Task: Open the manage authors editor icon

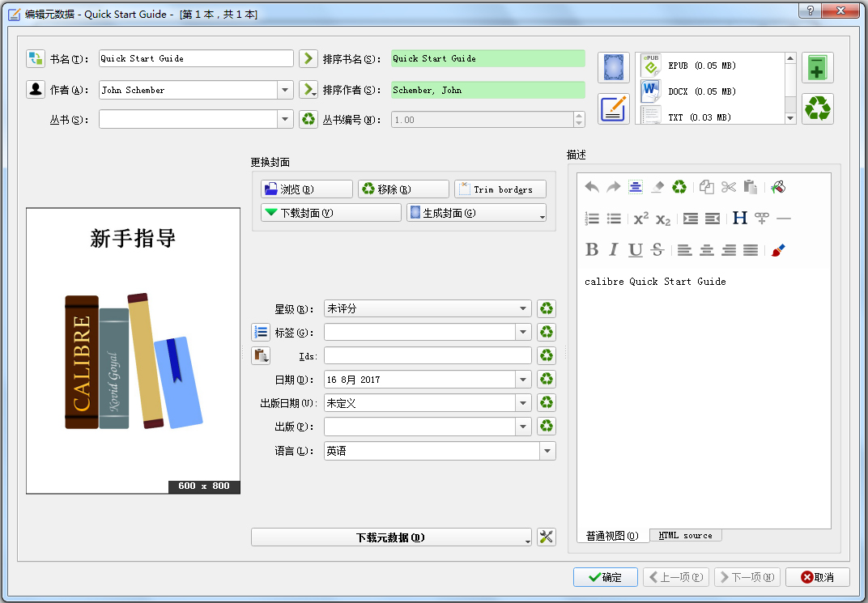Action: coord(36,90)
